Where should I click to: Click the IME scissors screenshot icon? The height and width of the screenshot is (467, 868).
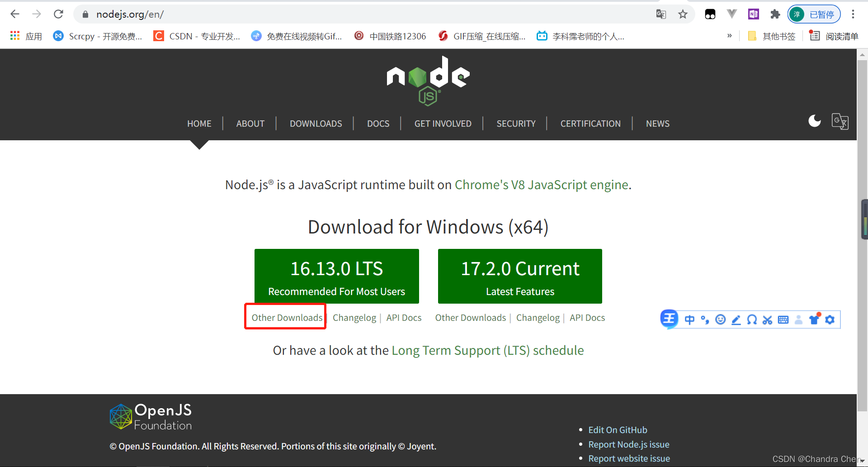point(767,320)
